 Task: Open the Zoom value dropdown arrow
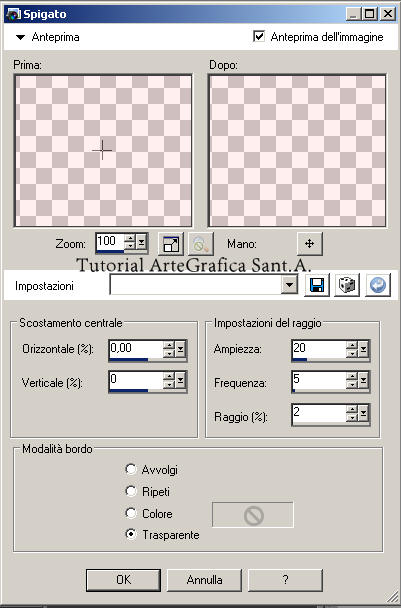(141, 242)
